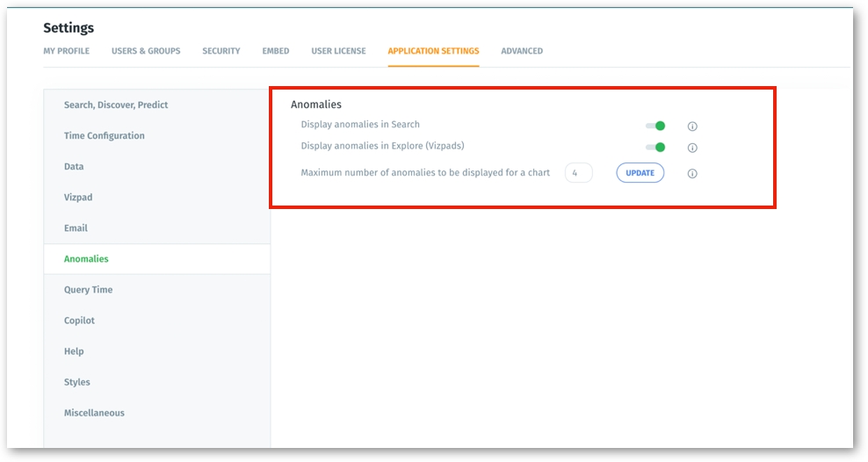Disable Display anomalies in Explore (Vizpads) switch
The width and height of the screenshot is (868, 462).
655,148
